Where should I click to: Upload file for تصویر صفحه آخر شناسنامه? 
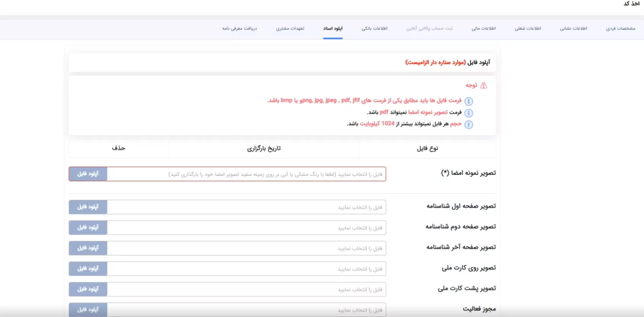pos(88,248)
